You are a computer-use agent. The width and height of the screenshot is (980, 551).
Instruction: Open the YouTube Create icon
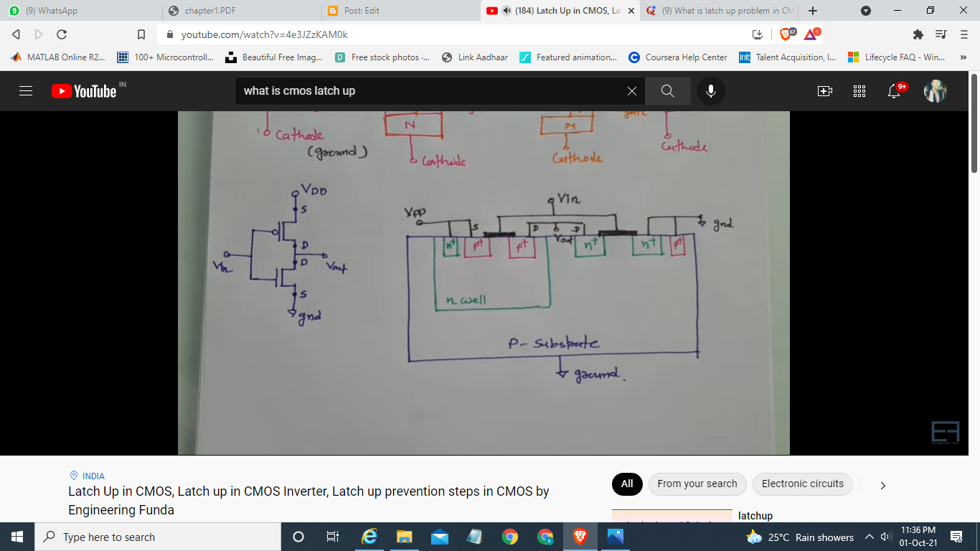pyautogui.click(x=825, y=91)
